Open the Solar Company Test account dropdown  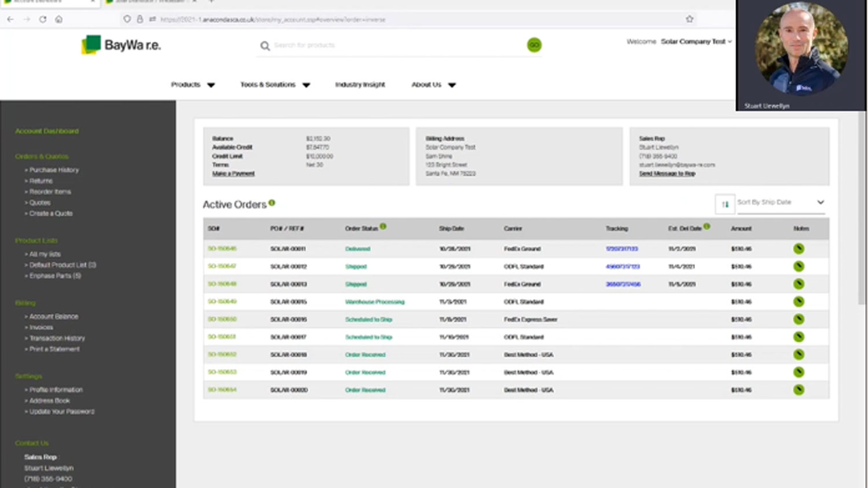pos(696,42)
